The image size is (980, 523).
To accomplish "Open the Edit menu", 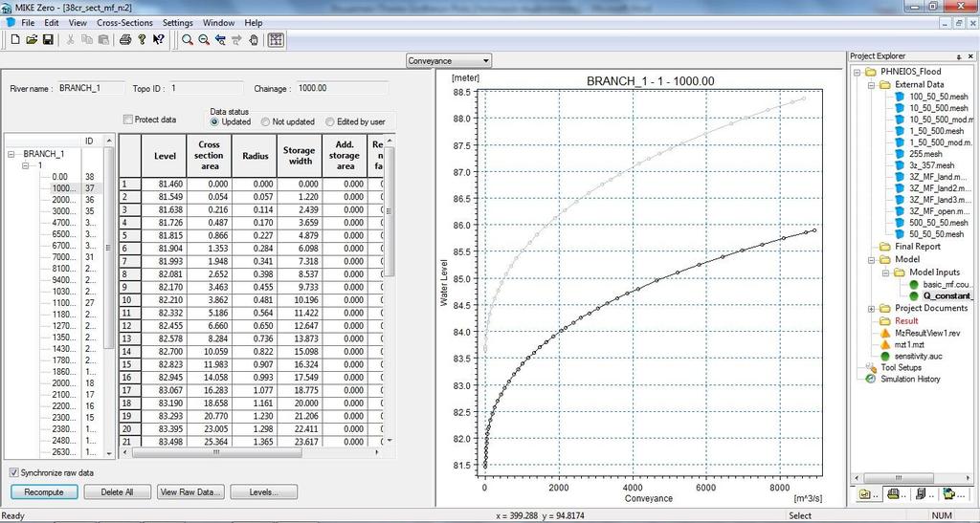I will click(52, 22).
